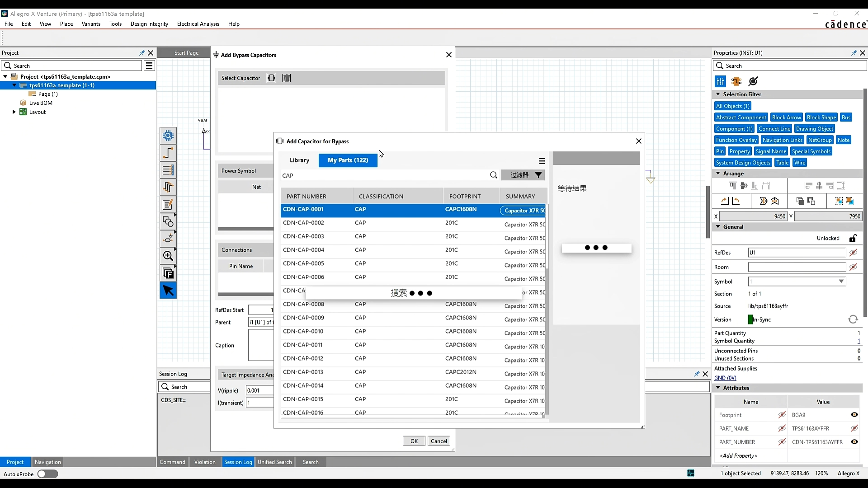Collapse the Arrange section
This screenshot has width=868, height=488.
718,174
